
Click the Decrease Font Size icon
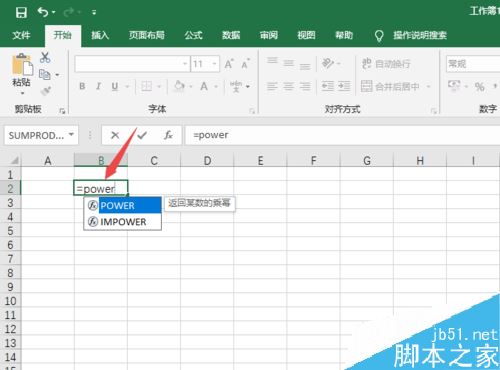(245, 64)
